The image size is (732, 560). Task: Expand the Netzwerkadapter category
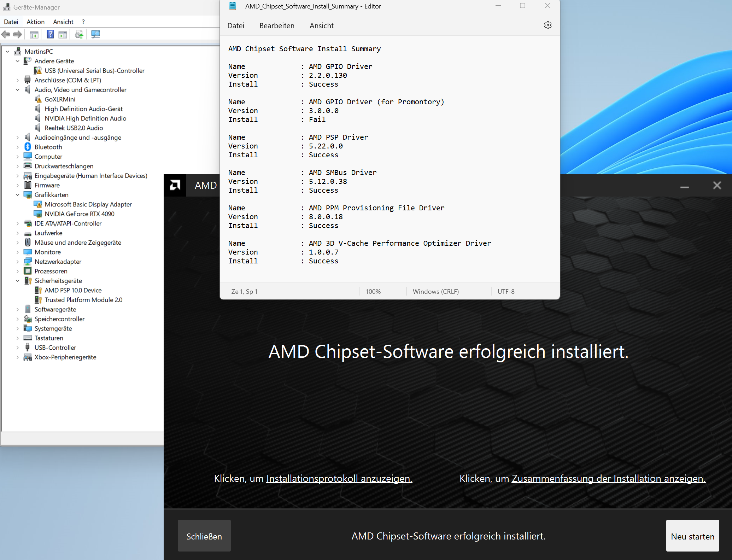[17, 262]
